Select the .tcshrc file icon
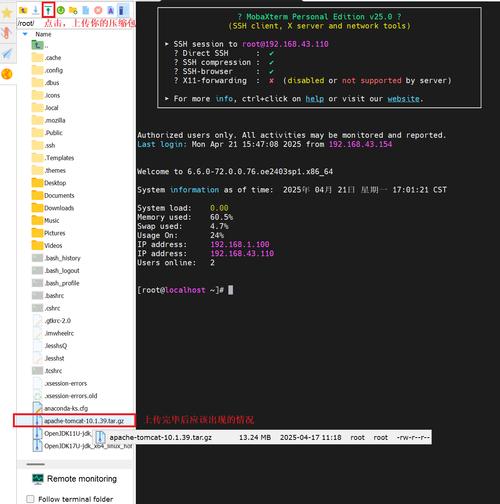 37,371
